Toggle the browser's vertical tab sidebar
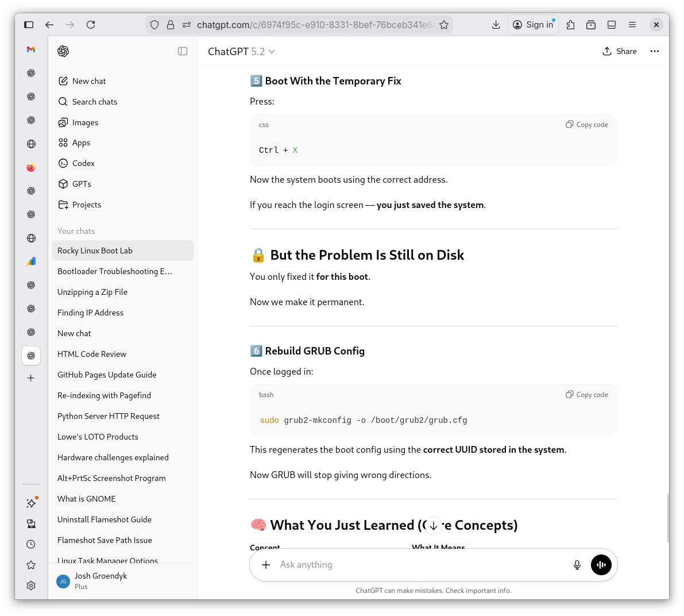Image resolution: width=684 pixels, height=616 pixels. pyautogui.click(x=29, y=25)
